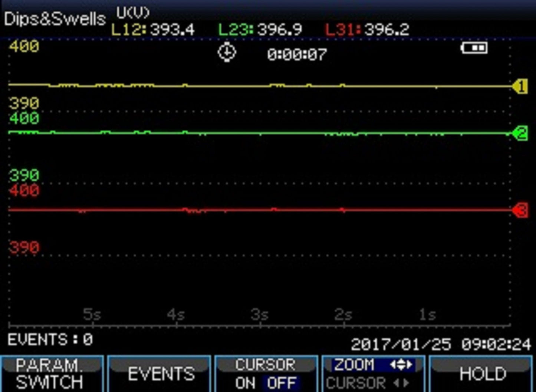This screenshot has height=392, width=536.
Task: Click the L23 voltage reading 396.9
Action: point(280,30)
